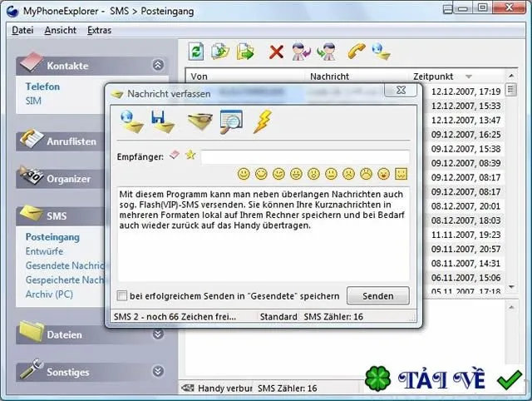The image size is (532, 401).
Task: Click the orange phone call icon
Action: click(x=357, y=52)
